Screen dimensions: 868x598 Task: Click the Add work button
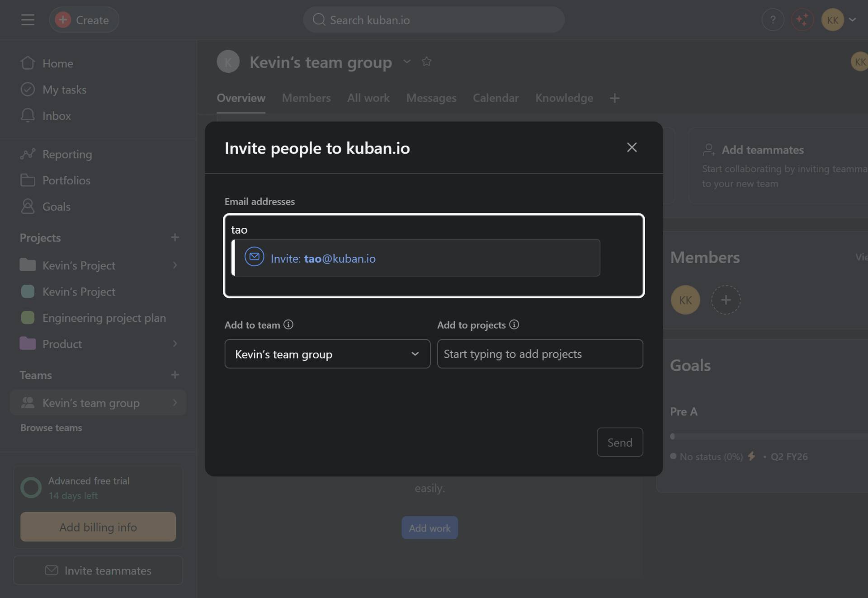coord(429,528)
